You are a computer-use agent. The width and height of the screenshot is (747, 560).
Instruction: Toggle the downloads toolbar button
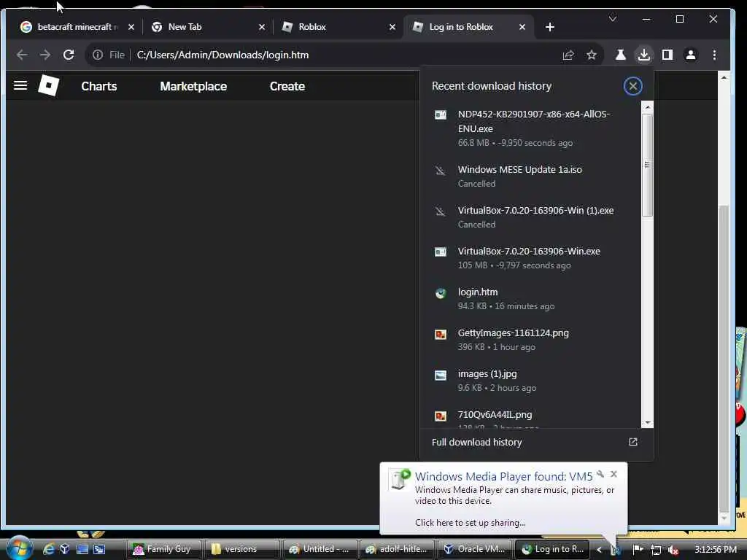(643, 55)
